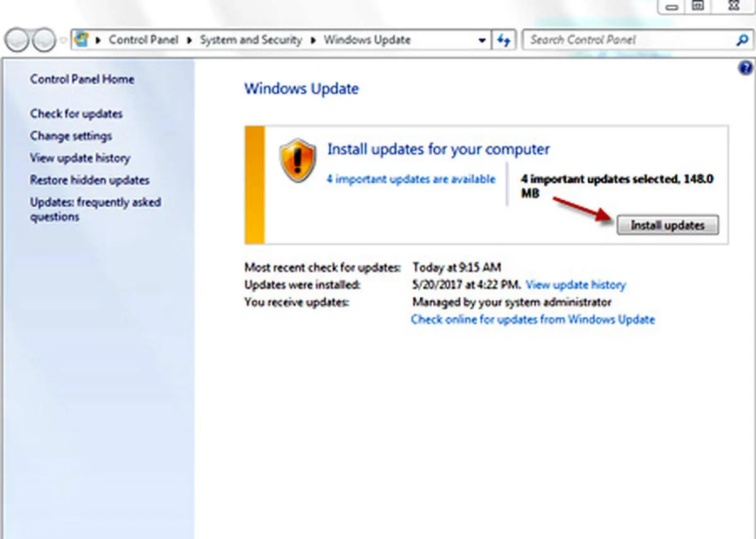This screenshot has width=756, height=539.
Task: Select Restore hidden updates link
Action: 89,180
